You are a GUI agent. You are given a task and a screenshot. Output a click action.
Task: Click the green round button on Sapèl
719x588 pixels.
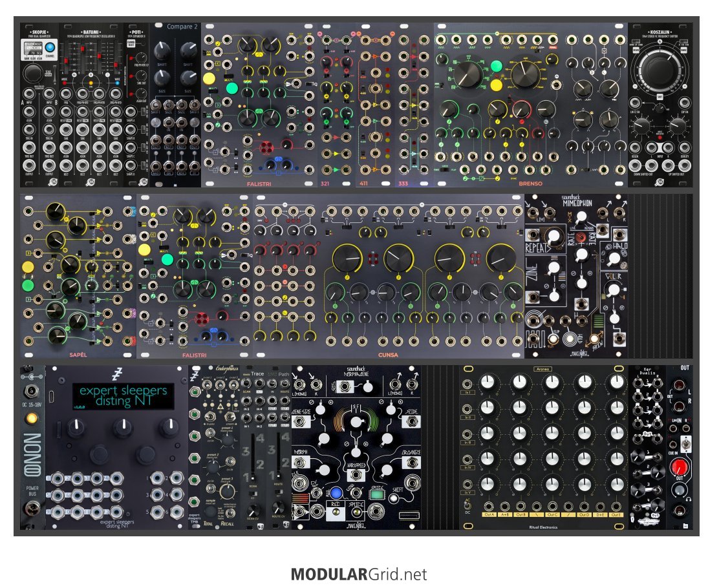tap(28, 286)
